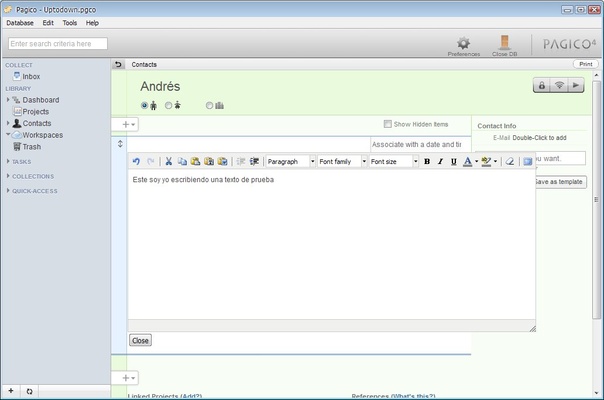The image size is (604, 400).
Task: Click the paste as plain text icon
Action: click(x=209, y=161)
